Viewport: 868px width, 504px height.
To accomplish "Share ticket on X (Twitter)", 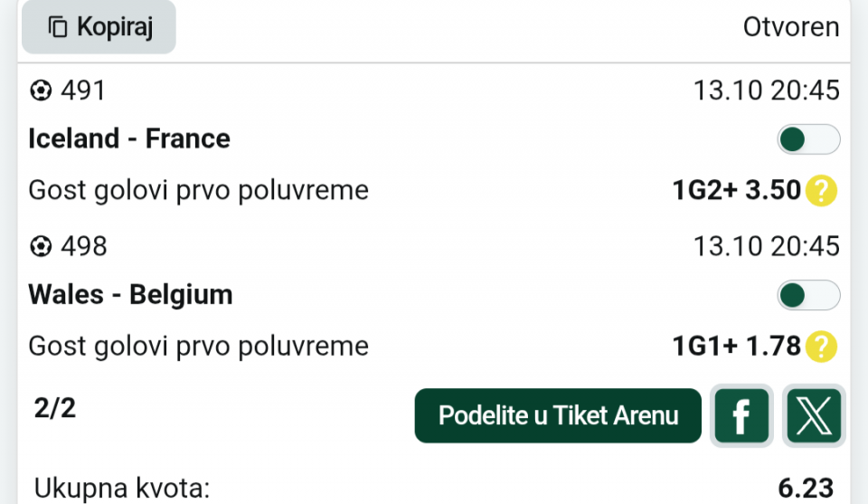I will click(814, 416).
